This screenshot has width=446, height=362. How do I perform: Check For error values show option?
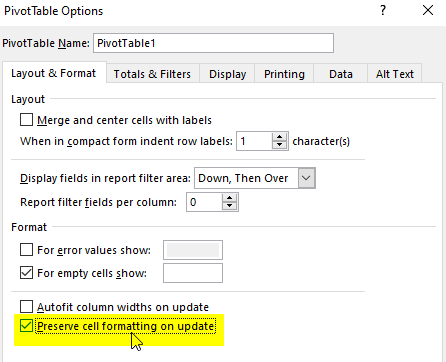pyautogui.click(x=26, y=250)
